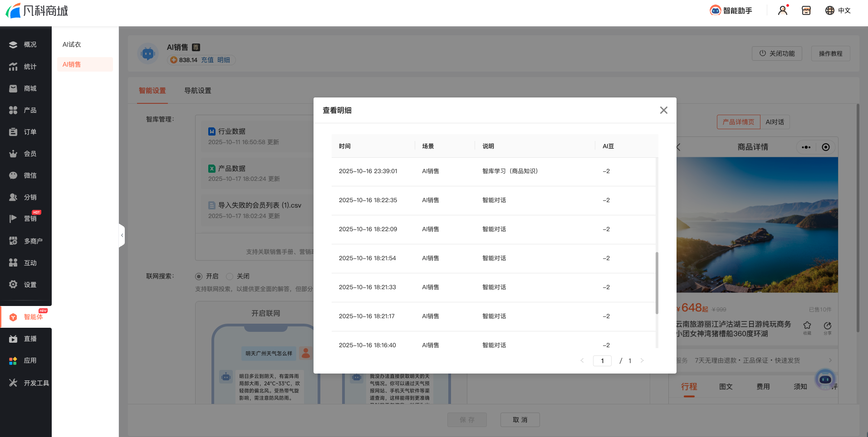
Task: Select the 开启 radio for 联网搜索
Action: tap(199, 277)
